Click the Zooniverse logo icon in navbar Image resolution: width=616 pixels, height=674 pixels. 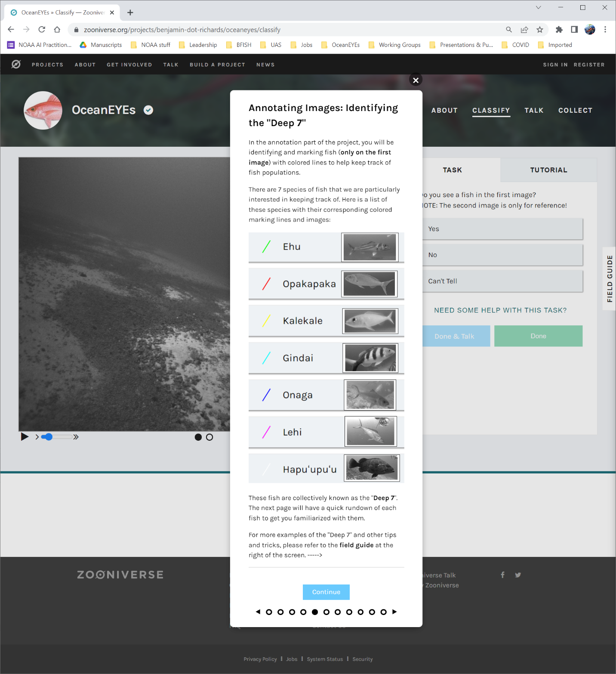point(16,65)
